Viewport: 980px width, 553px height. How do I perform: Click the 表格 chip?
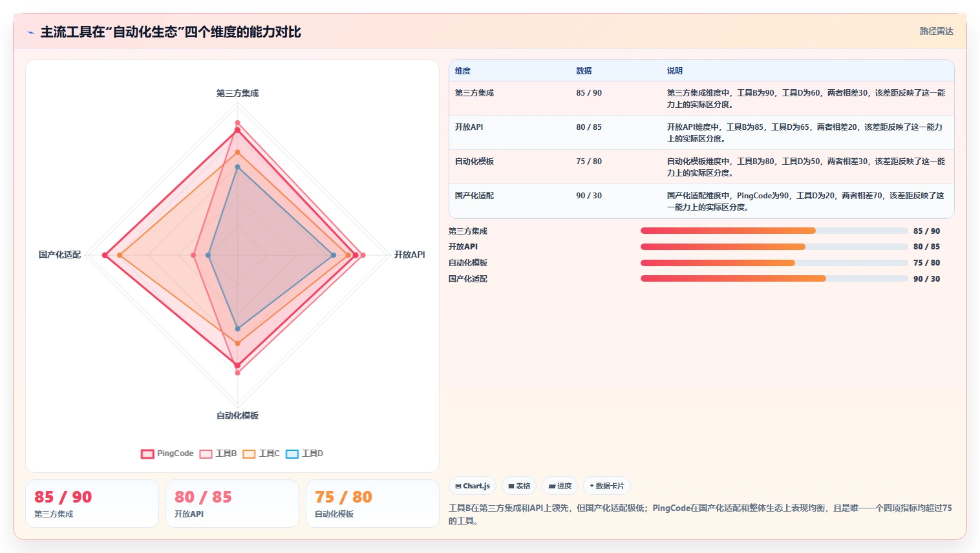pyautogui.click(x=519, y=486)
